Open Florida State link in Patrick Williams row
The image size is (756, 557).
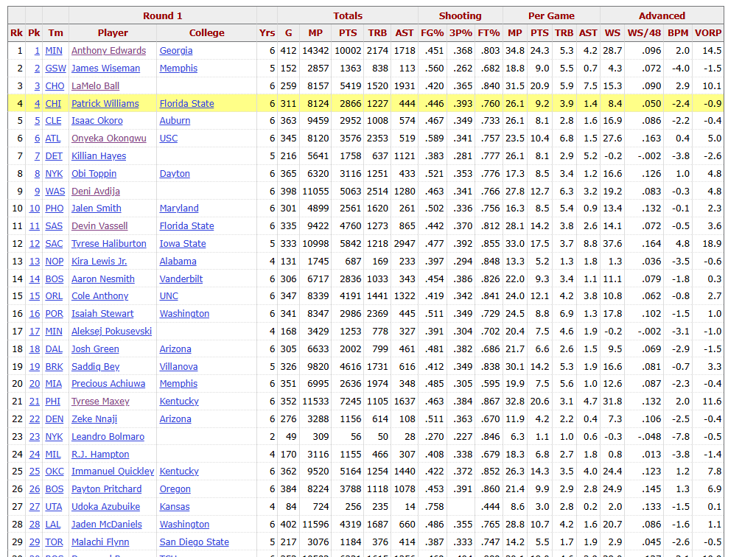coord(186,104)
